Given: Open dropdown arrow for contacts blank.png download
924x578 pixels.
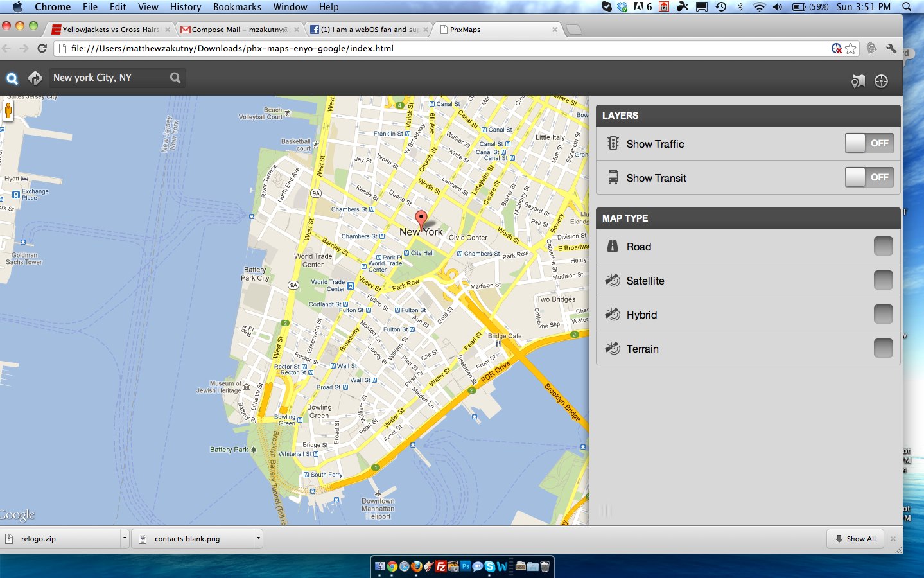Looking at the screenshot, I should (x=258, y=539).
